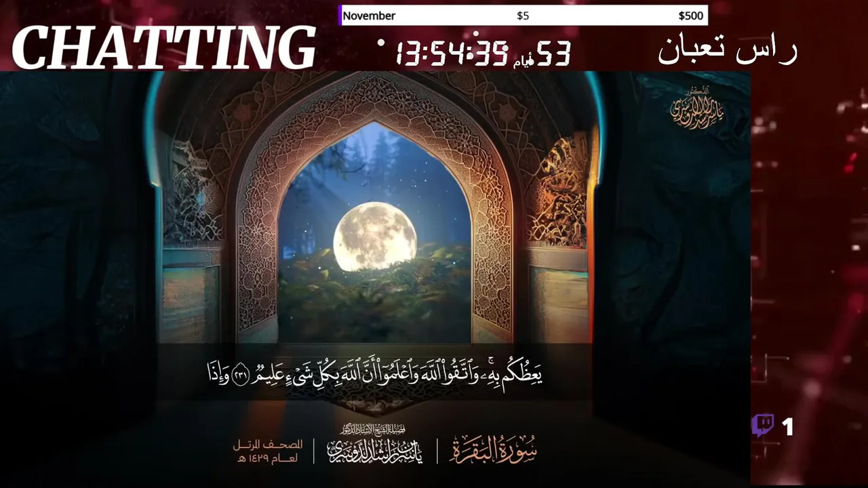The image size is (868, 488).
Task: Click the full moon in the video
Action: (x=374, y=237)
